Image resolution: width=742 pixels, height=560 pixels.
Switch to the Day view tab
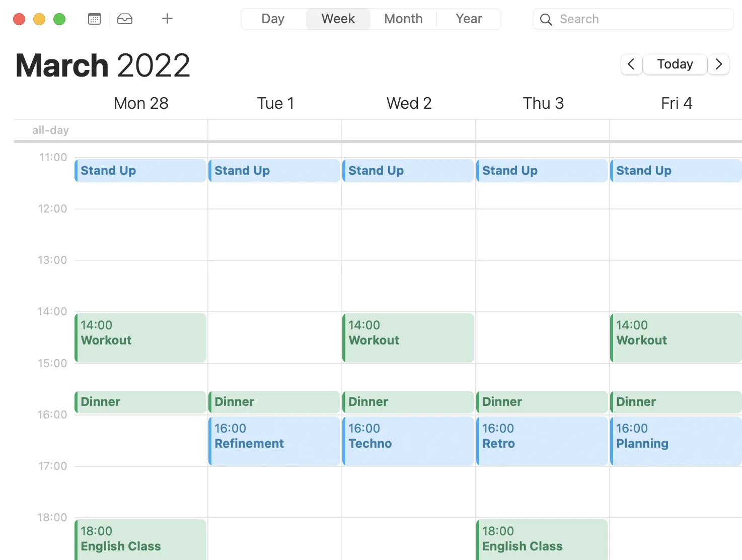(x=272, y=19)
